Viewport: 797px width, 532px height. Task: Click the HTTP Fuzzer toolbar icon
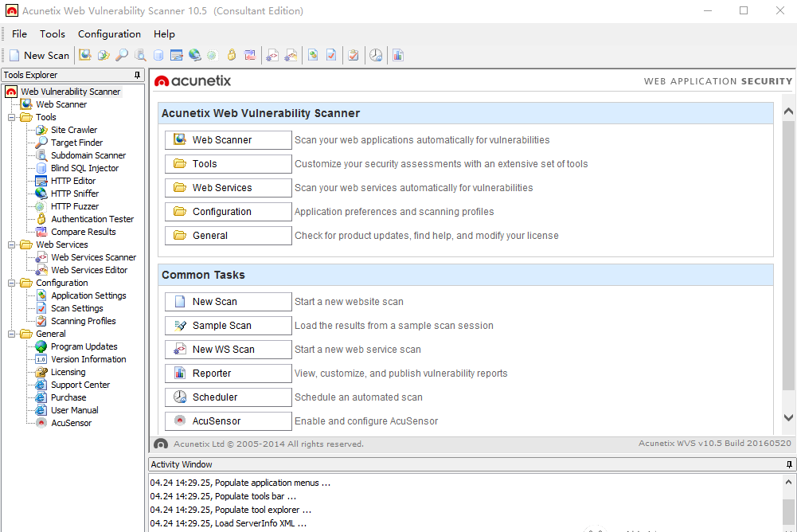click(213, 55)
